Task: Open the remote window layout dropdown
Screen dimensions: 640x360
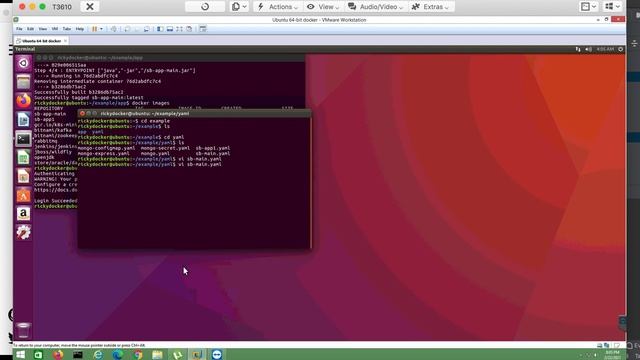Action: [x=589, y=7]
